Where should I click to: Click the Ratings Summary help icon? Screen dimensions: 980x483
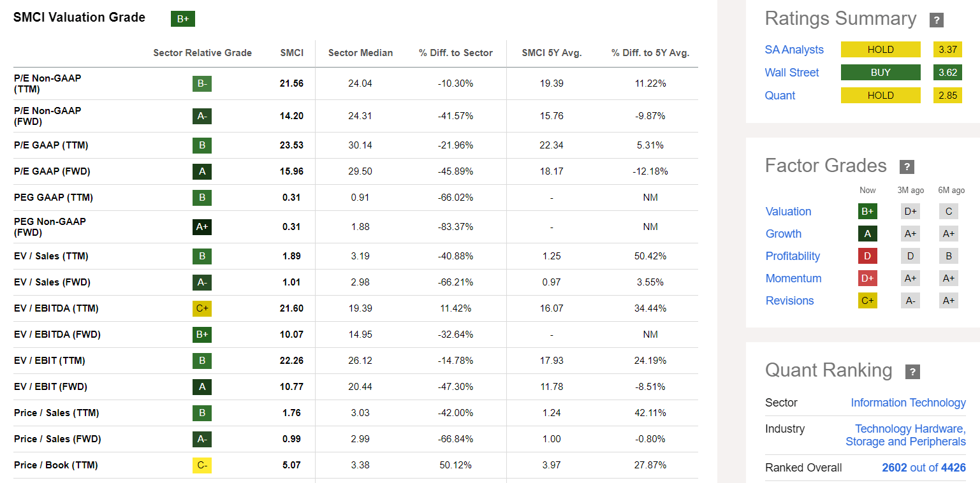(x=937, y=20)
